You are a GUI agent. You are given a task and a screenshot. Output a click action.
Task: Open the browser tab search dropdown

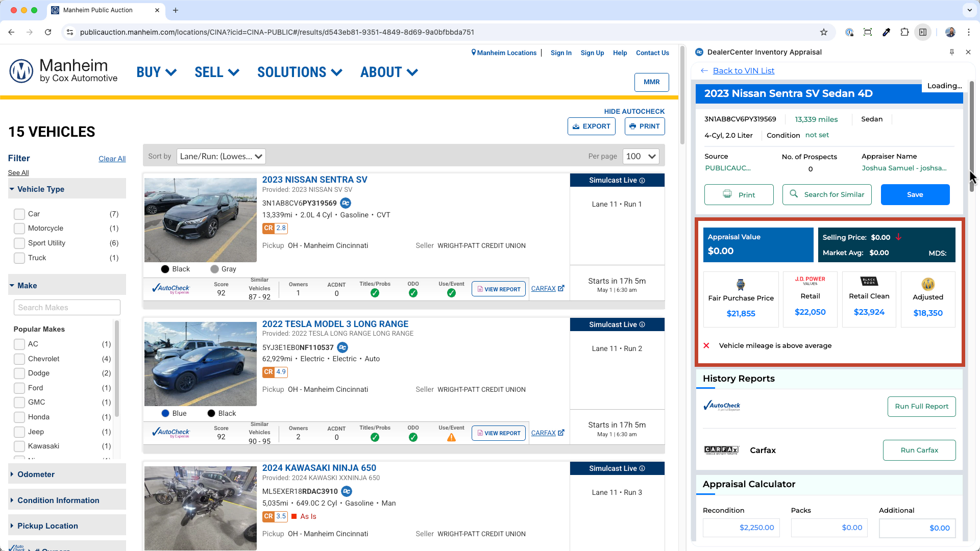(x=969, y=10)
